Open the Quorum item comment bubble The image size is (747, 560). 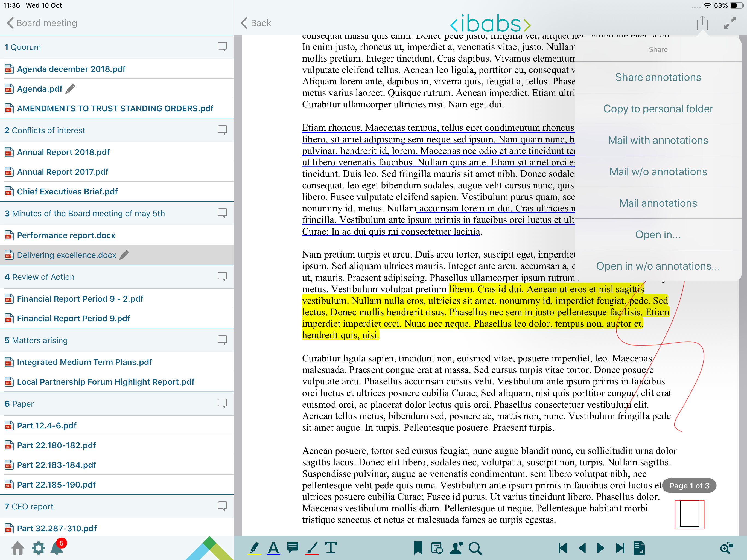222,46
